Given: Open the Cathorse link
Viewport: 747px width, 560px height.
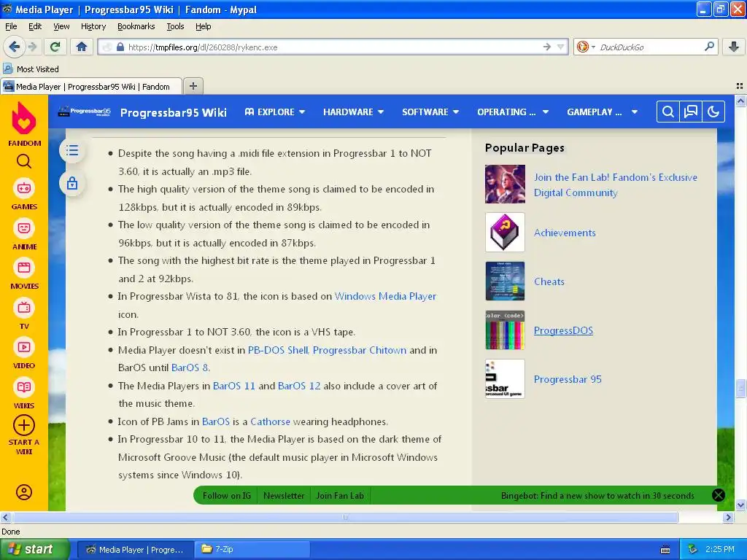Looking at the screenshot, I should pyautogui.click(x=270, y=421).
